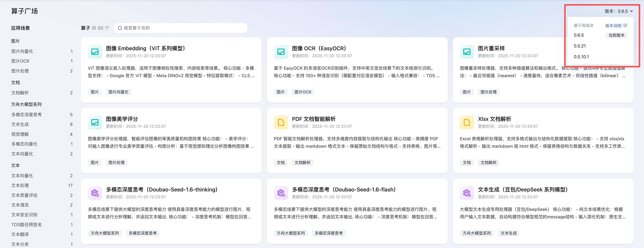The image size is (644, 248).
Task: Click the Xlsx 文档解析 document icon
Action: (x=466, y=122)
